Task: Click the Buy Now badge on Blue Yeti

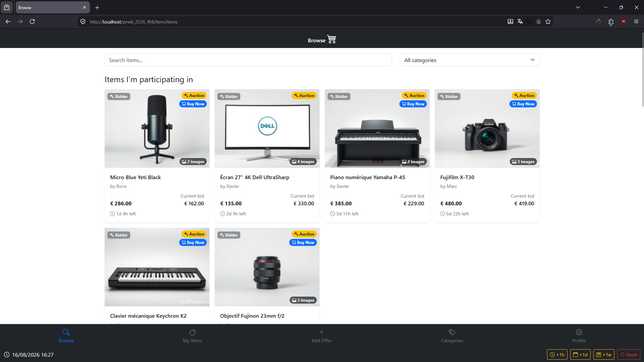Action: (193, 104)
